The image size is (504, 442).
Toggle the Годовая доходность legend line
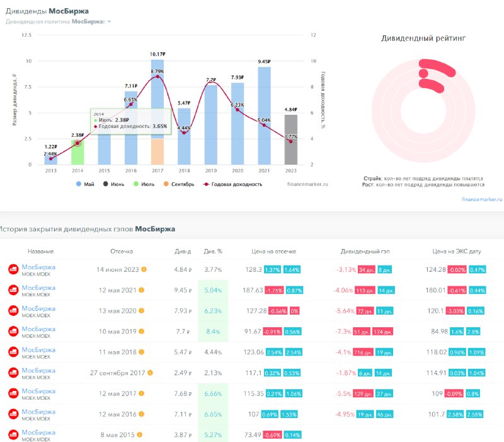(x=232, y=184)
